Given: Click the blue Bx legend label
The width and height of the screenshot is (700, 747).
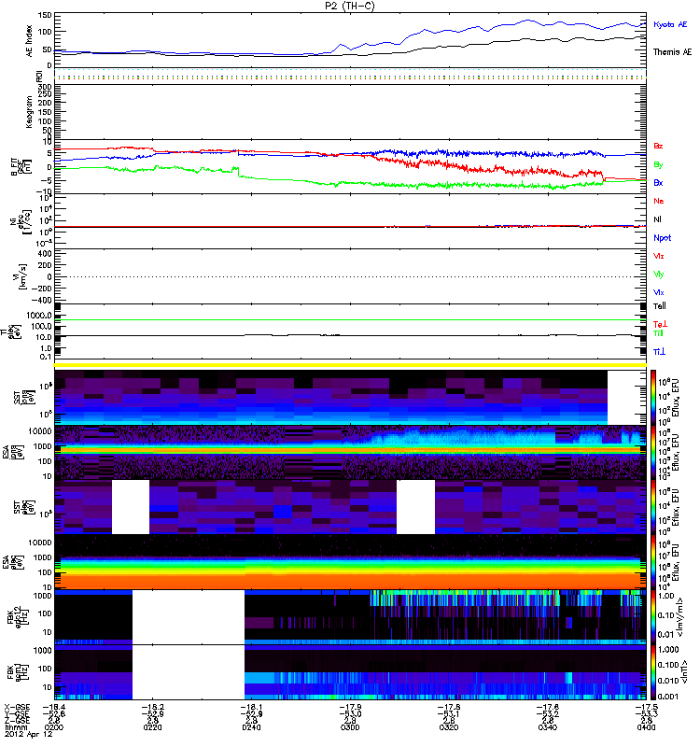Looking at the screenshot, I should (658, 182).
